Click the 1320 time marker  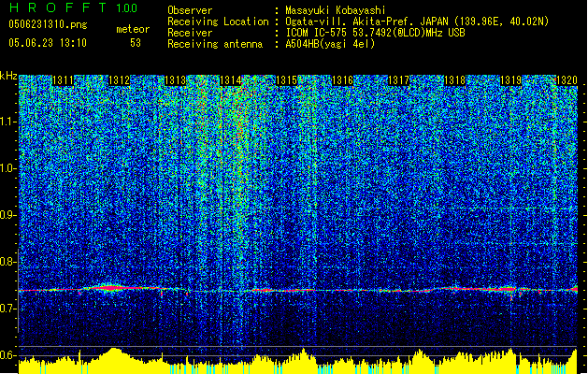[566, 80]
